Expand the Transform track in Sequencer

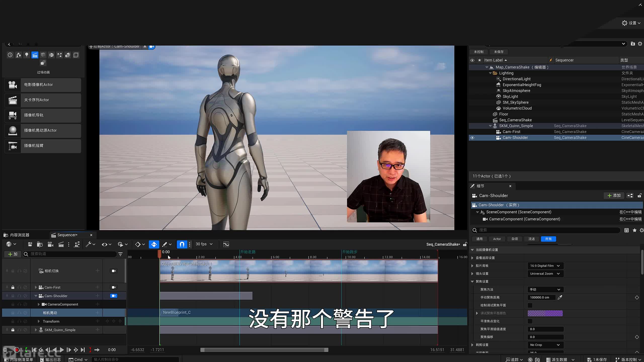pyautogui.click(x=38, y=321)
